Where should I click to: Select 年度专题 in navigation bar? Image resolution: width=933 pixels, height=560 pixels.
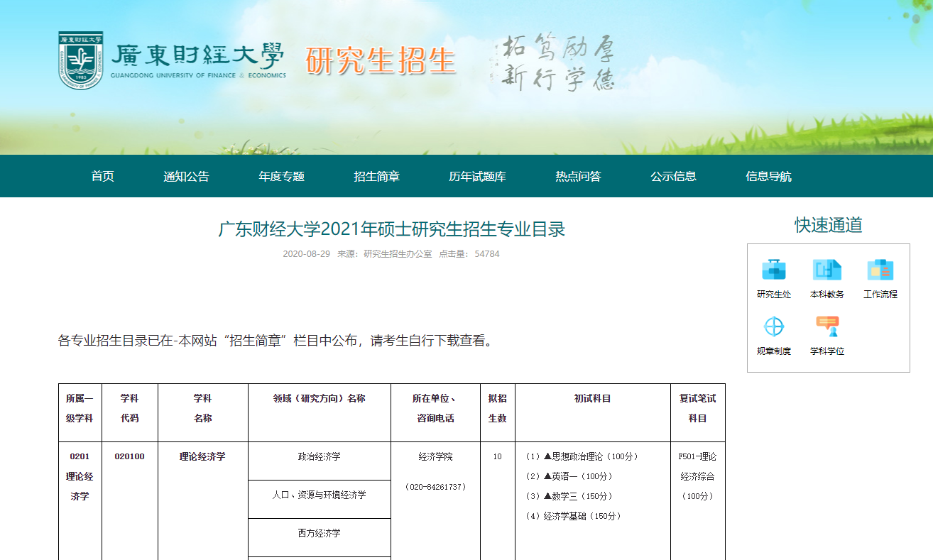282,177
